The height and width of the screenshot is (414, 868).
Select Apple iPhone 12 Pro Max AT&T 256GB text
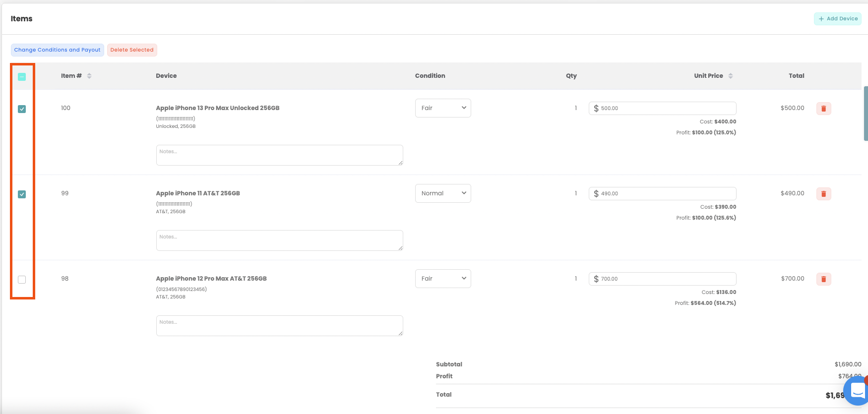[211, 279]
